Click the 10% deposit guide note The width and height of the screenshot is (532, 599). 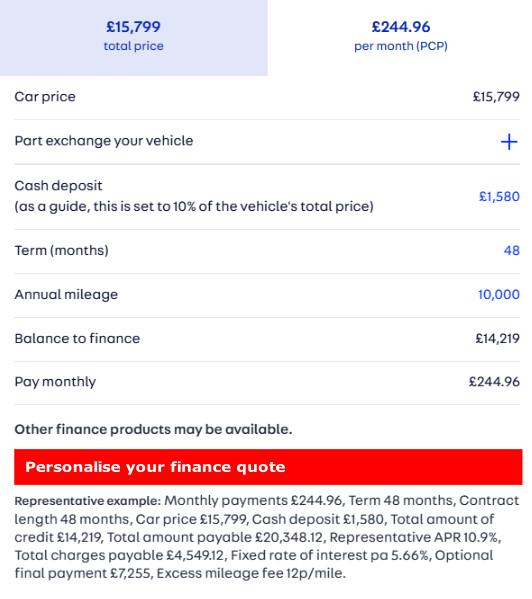[194, 207]
